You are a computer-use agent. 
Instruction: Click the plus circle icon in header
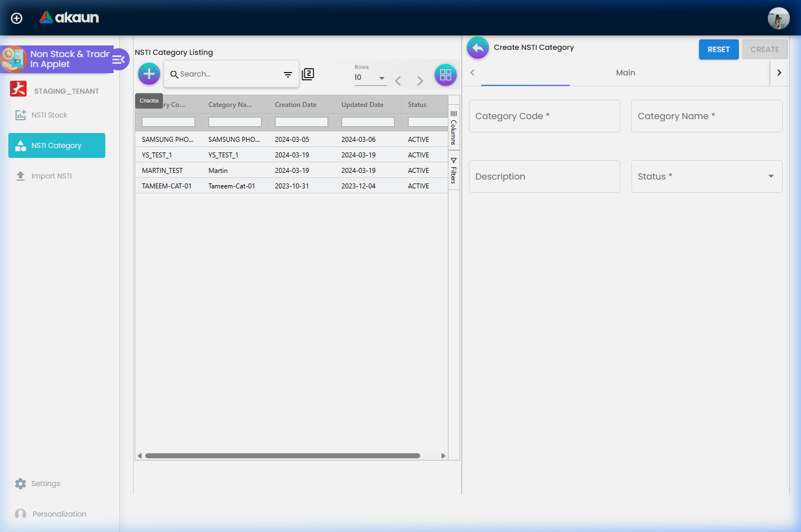[x=17, y=18]
